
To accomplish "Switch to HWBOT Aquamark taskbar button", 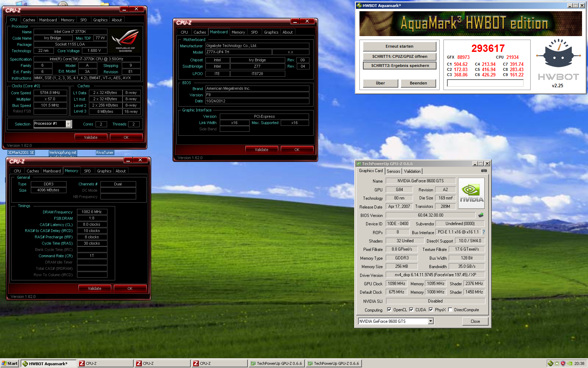I will (x=49, y=363).
